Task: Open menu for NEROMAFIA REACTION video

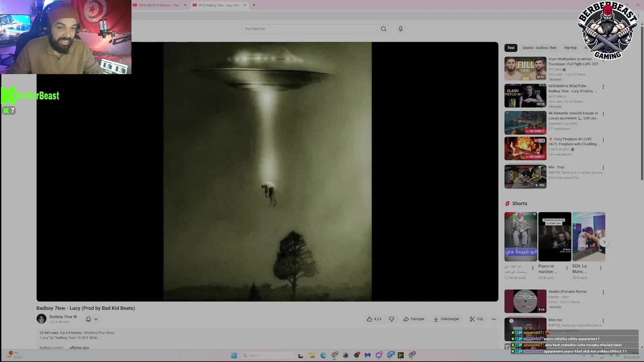Action: pos(603,87)
